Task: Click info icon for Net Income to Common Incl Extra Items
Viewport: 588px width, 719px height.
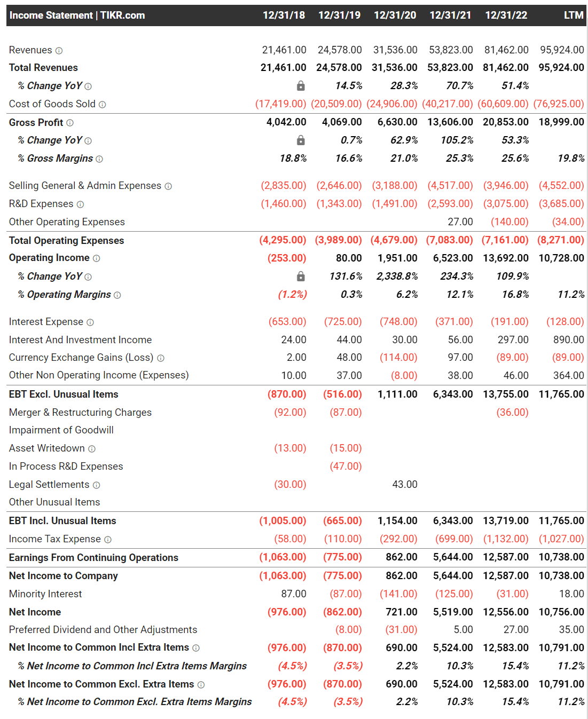Action: [196, 648]
